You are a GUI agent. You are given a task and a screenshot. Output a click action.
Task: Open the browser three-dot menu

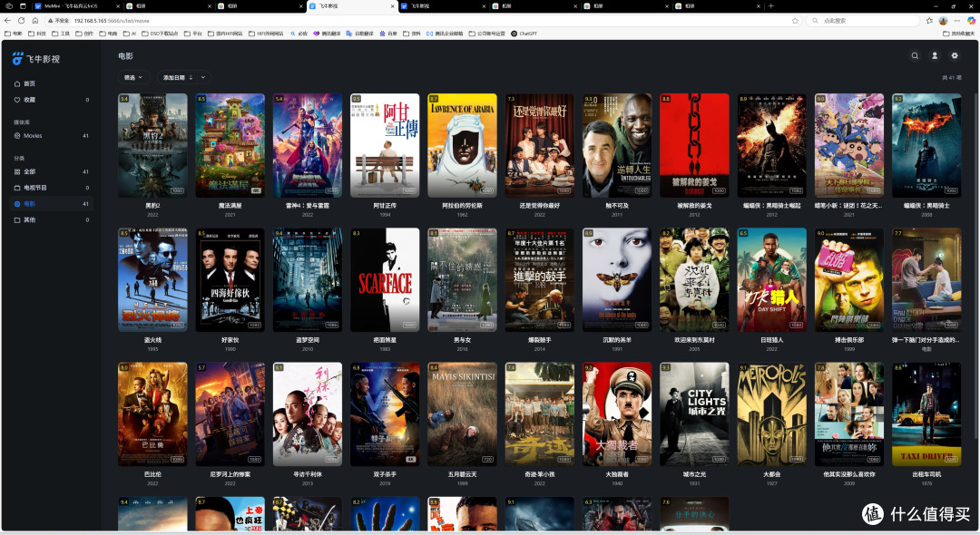[957, 21]
